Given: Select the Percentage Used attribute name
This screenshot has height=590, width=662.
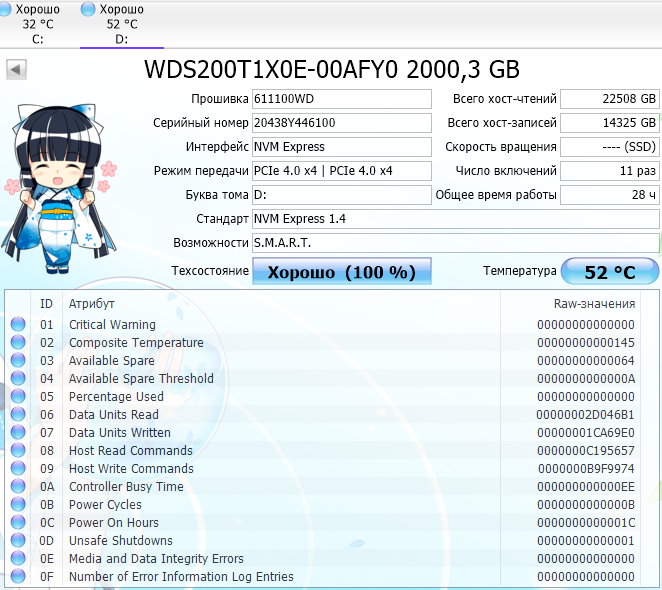Looking at the screenshot, I should [116, 397].
